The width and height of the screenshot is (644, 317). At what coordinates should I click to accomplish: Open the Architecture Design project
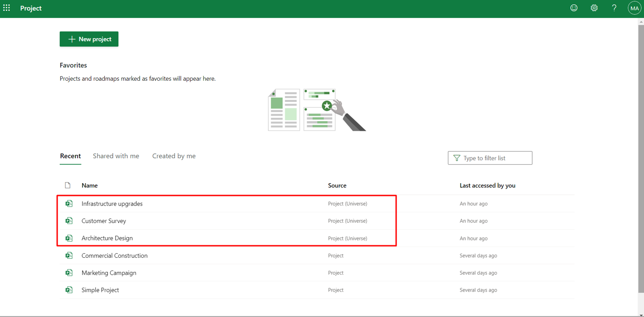[107, 238]
